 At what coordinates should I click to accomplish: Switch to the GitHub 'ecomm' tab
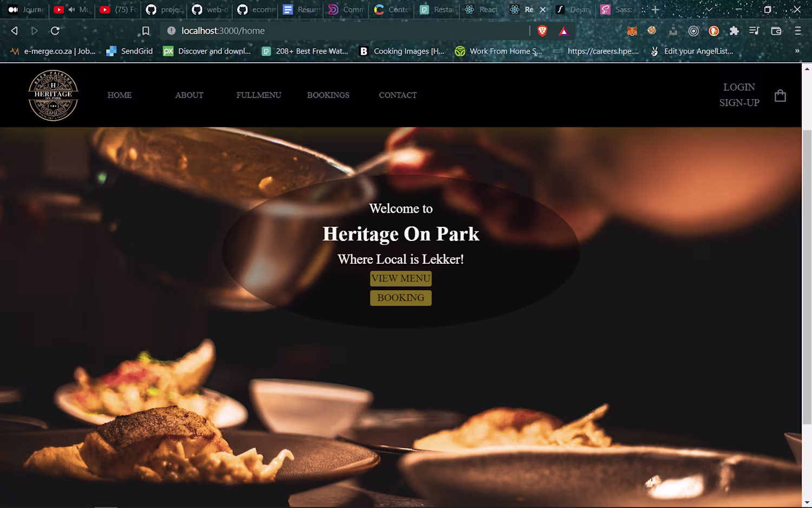tap(256, 9)
